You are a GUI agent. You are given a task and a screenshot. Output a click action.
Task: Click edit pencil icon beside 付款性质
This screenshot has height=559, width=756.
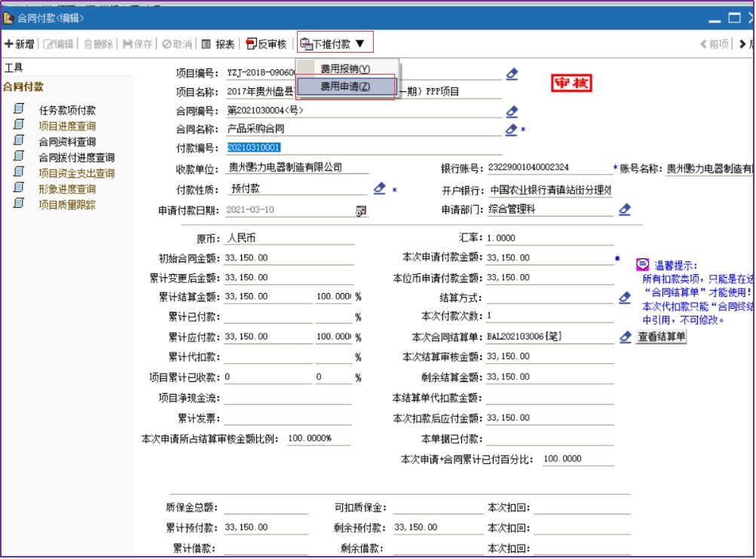pos(380,188)
